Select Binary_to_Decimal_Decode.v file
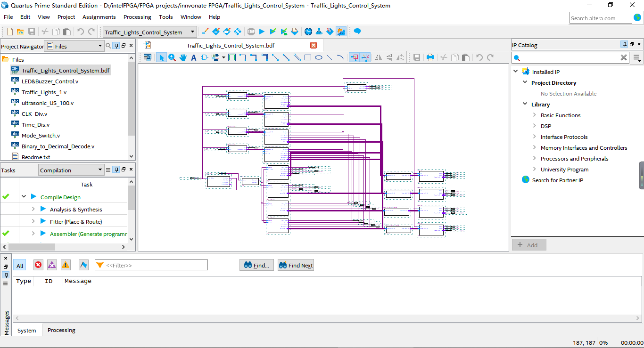 point(58,146)
